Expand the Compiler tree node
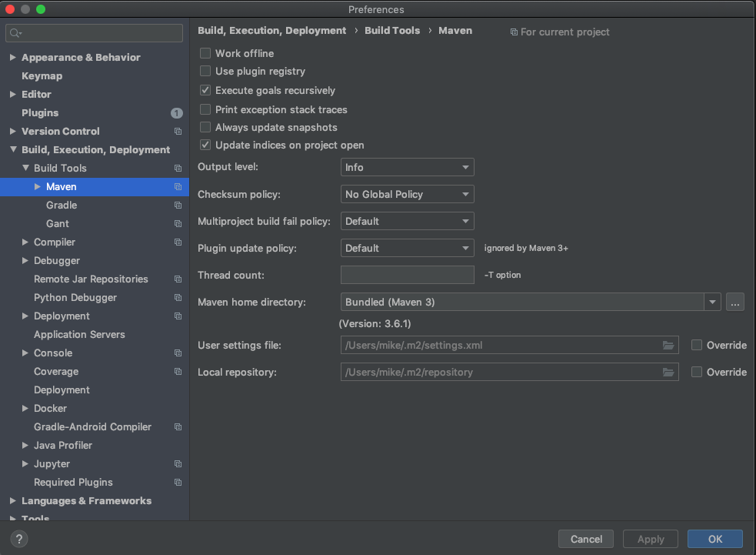 coord(27,242)
